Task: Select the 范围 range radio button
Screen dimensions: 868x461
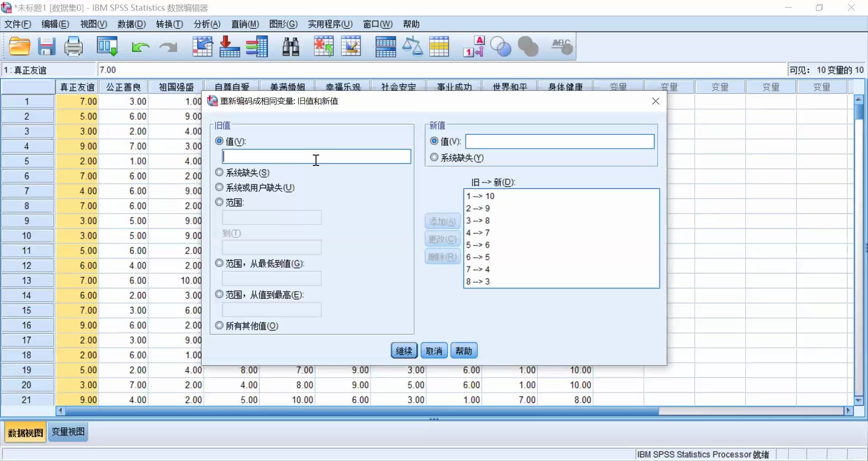Action: pos(219,202)
